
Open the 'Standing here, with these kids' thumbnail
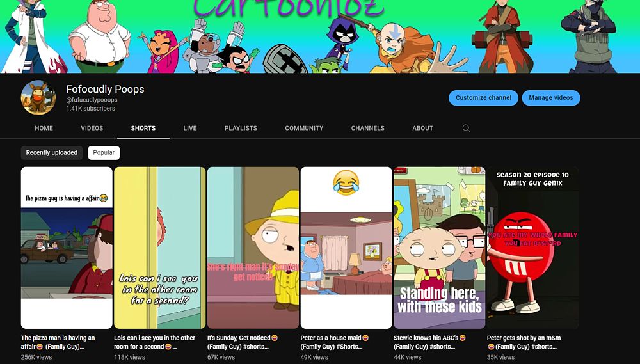point(439,248)
